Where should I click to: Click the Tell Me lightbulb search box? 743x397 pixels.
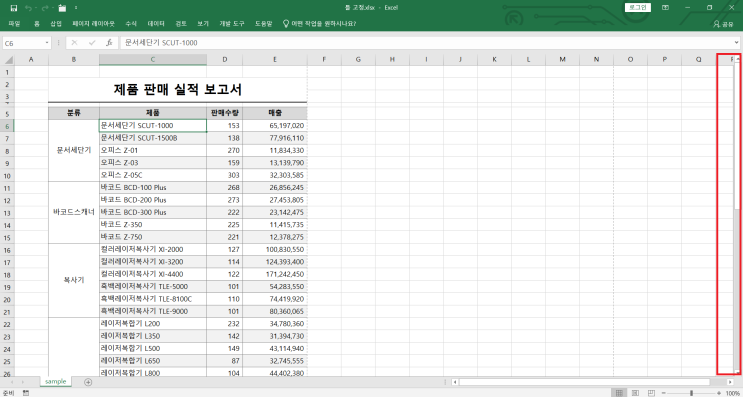tap(319, 23)
